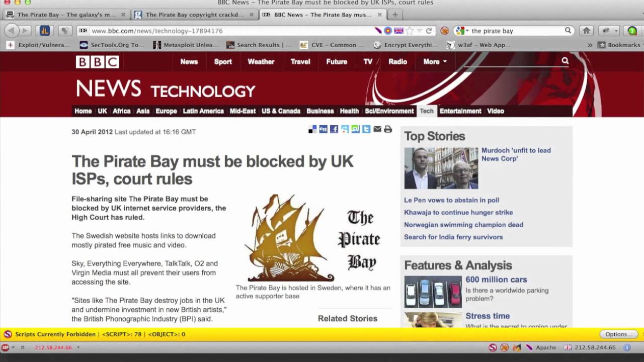644x362 pixels.
Task: Open the Stress time feature link
Action: 488,316
